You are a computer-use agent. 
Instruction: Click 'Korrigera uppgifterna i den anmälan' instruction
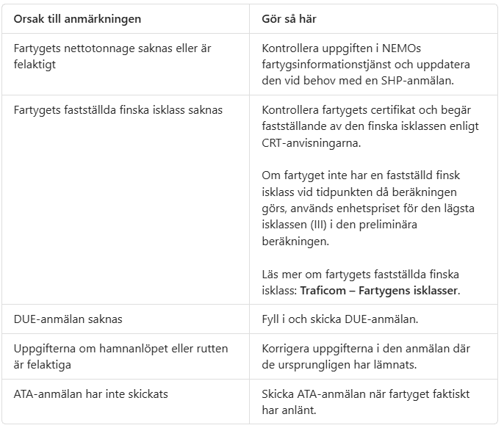(366, 357)
